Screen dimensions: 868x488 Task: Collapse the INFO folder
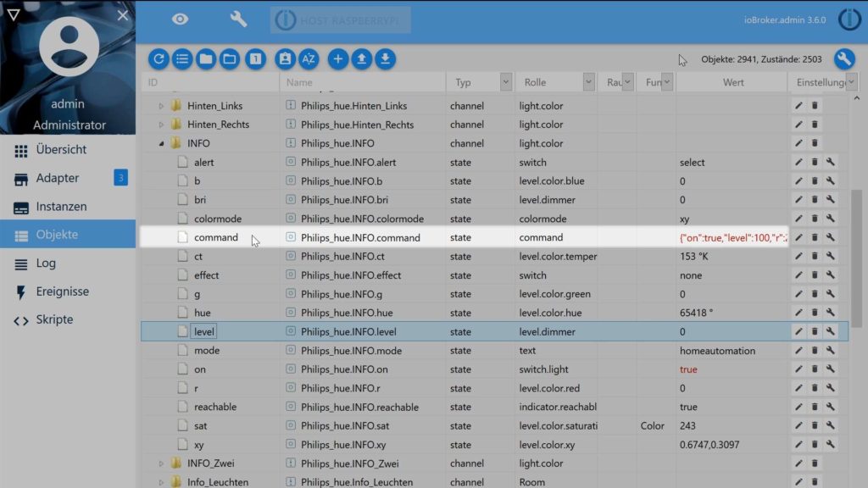161,143
